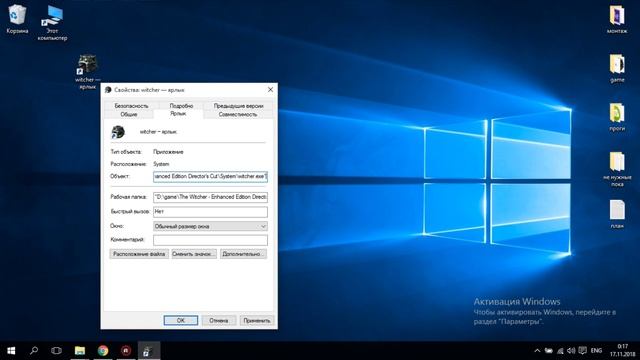Open taskbar search magnifier

tap(34, 351)
